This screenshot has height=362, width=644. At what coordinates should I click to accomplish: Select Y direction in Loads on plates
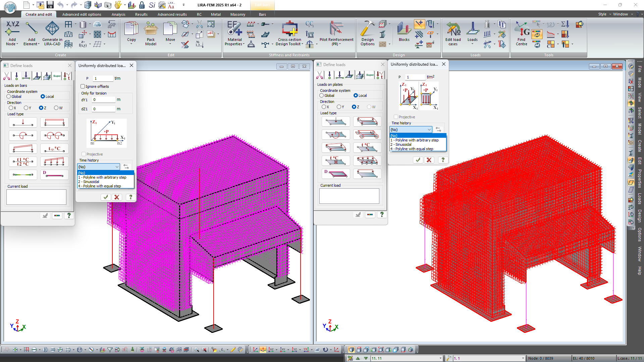pyautogui.click(x=339, y=107)
